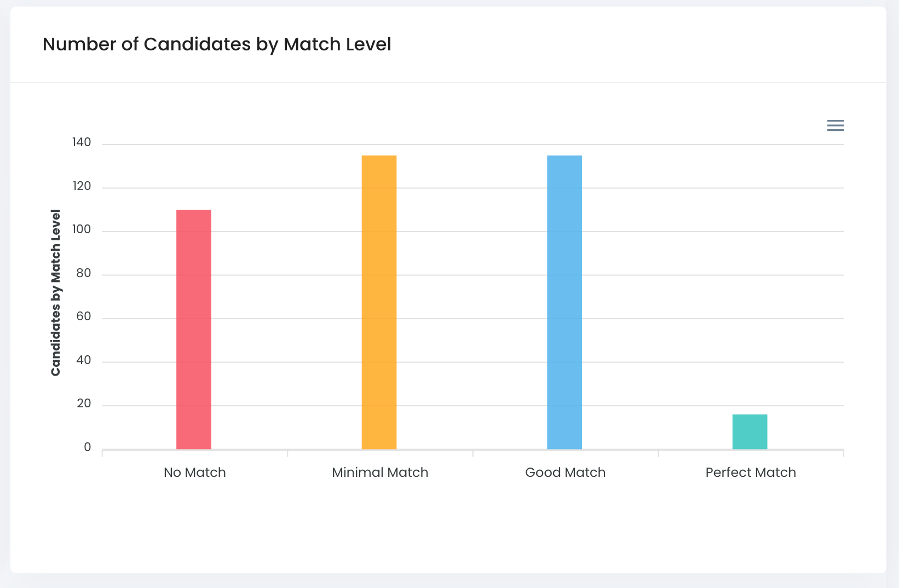Select the teal Perfect Match bar
Viewport: 899px width, 588px height.
pyautogui.click(x=750, y=431)
